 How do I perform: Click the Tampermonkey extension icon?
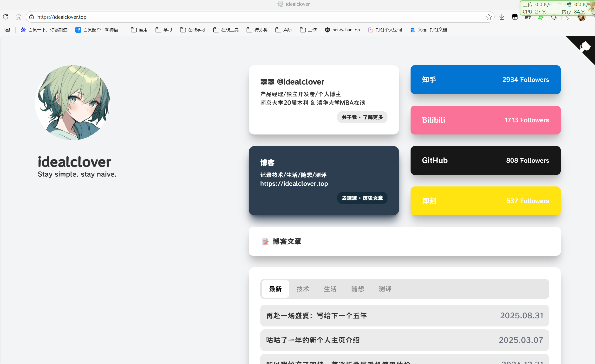515,17
